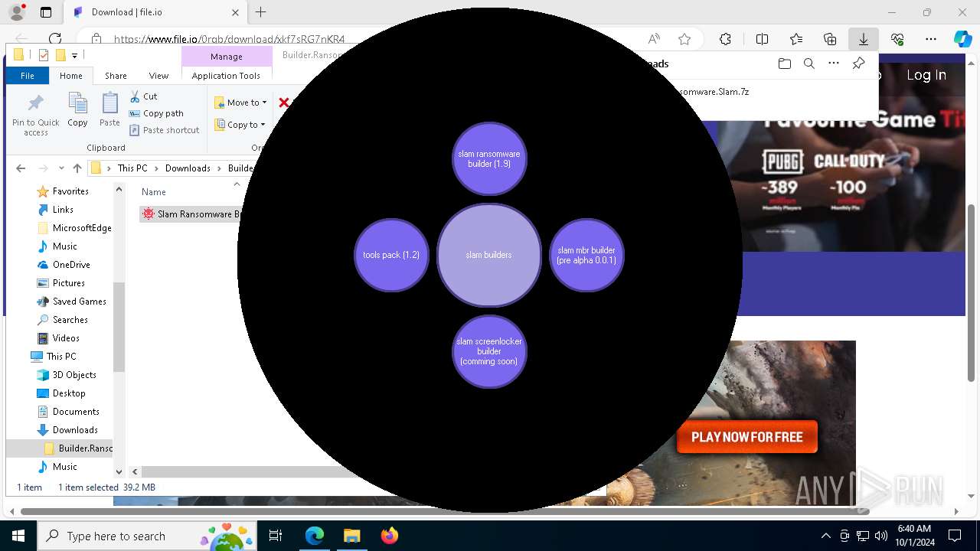Switch to the Share ribbon tab
Screen dimensions: 980x551
pyautogui.click(x=116, y=76)
